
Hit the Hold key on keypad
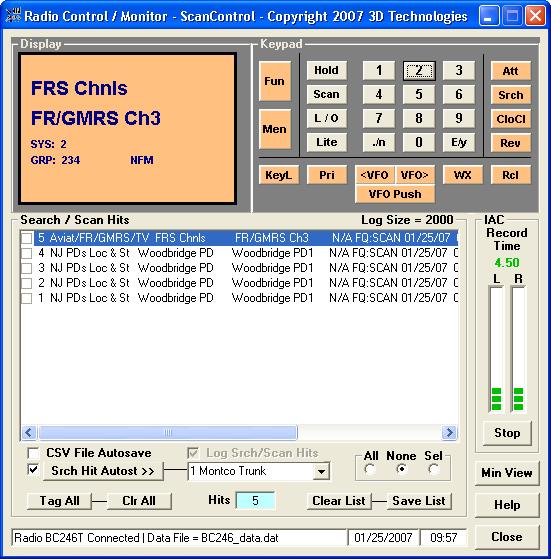[326, 70]
